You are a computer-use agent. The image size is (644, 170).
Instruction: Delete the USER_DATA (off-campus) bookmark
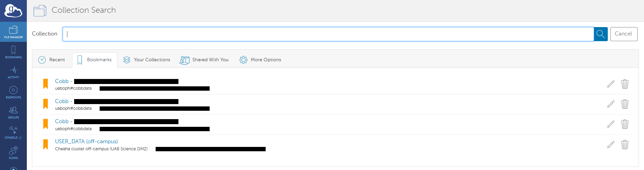(625, 145)
